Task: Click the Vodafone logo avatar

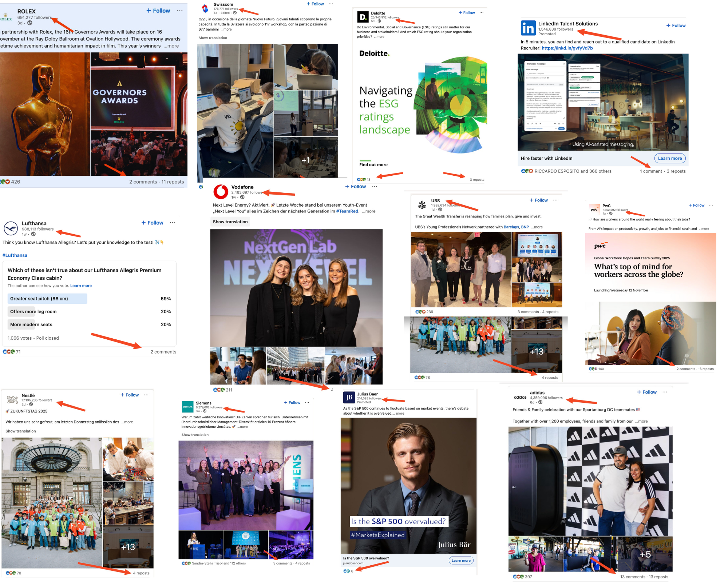Action: click(221, 192)
